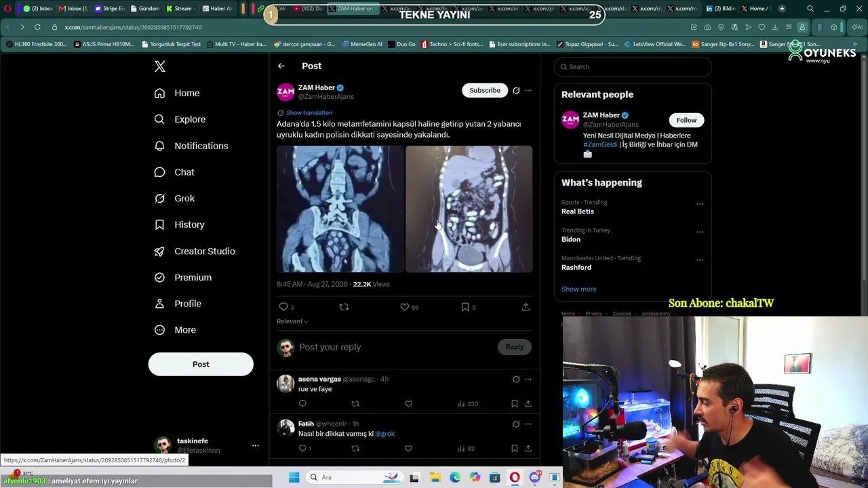
Task: Open the right CT scan image
Action: tap(469, 209)
